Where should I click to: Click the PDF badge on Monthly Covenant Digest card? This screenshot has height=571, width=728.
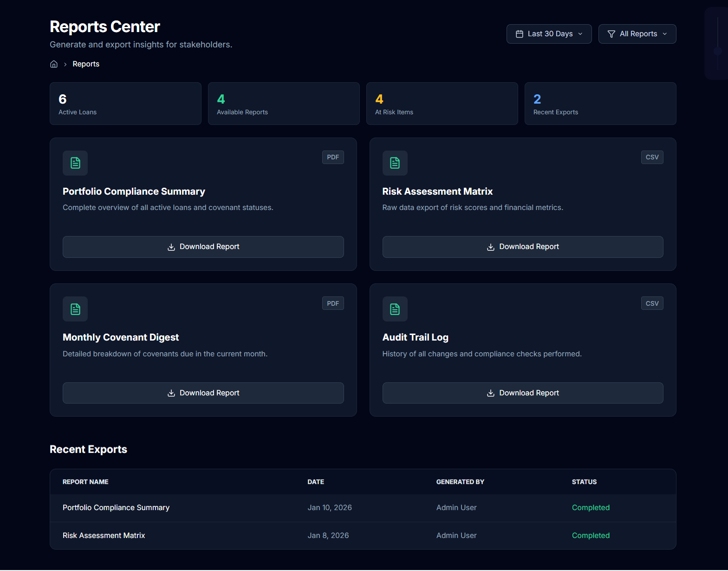pos(333,303)
